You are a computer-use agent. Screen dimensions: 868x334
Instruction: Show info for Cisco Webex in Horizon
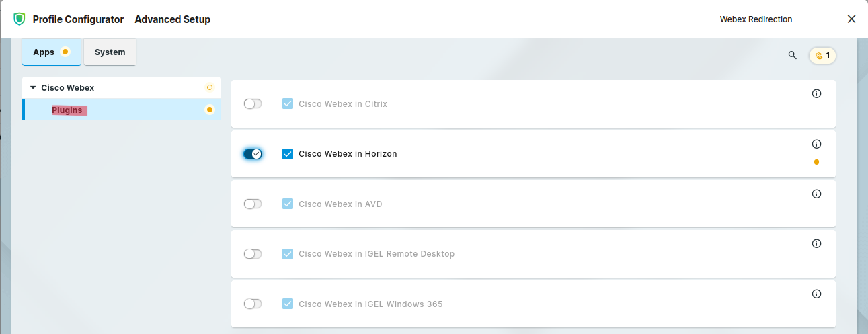click(x=816, y=144)
